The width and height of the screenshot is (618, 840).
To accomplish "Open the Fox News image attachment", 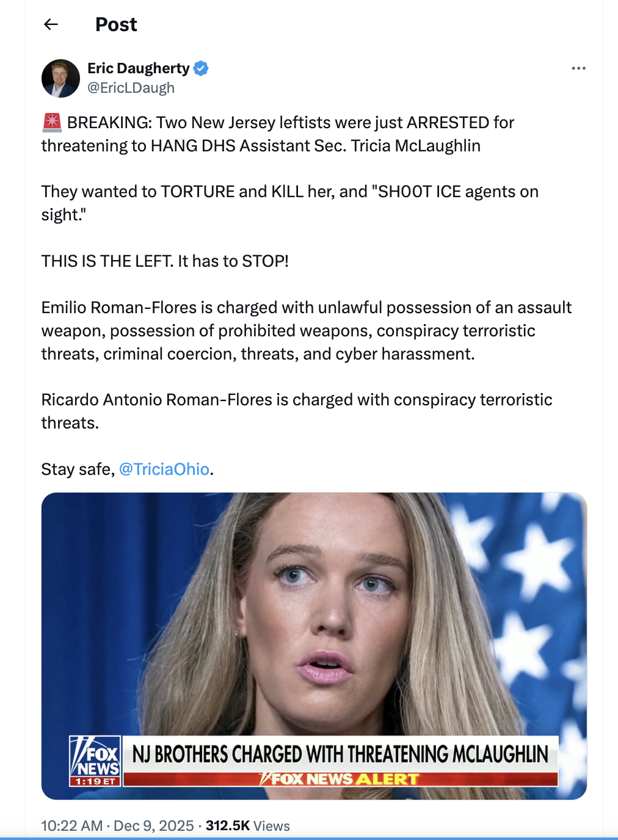I will tap(314, 646).
